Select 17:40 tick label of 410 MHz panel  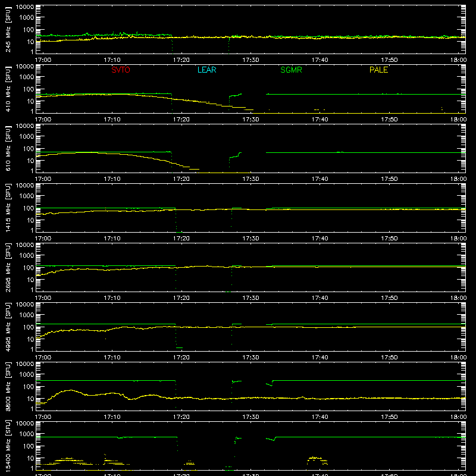320,120
